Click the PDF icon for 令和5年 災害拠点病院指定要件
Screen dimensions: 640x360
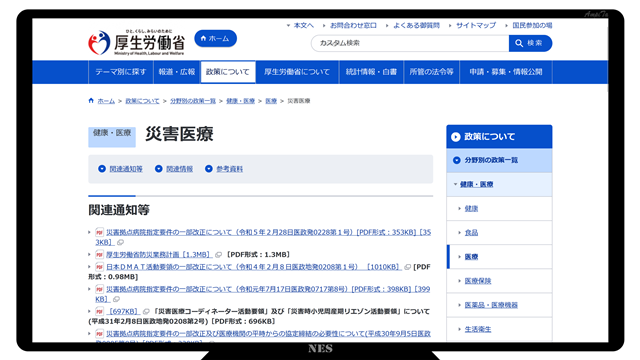(99, 232)
